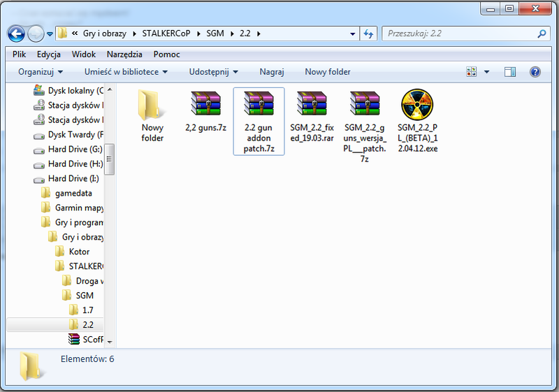Screen dimensions: 559x392
Task: Click 'Gry i obrazy' breadcrumb segment
Action: [x=104, y=34]
